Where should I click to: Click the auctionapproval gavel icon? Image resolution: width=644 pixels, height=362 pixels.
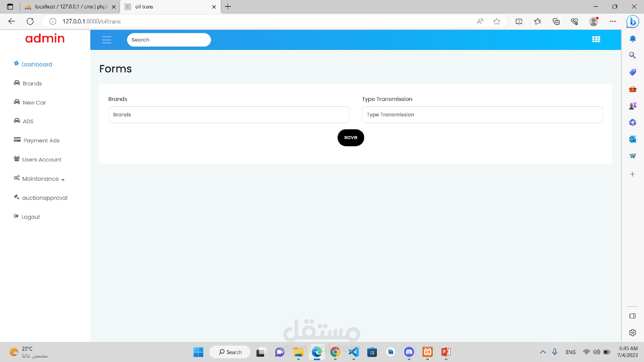(16, 197)
